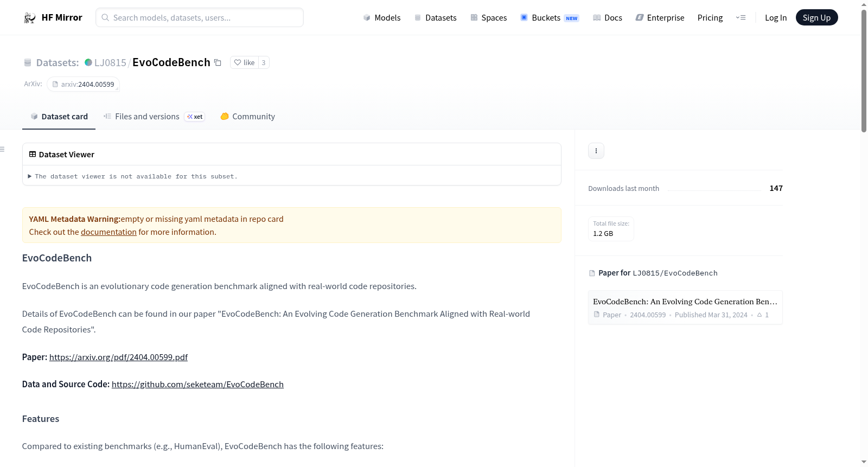868x467 pixels.
Task: Open the EvoCodeBench paper card
Action: tap(685, 308)
